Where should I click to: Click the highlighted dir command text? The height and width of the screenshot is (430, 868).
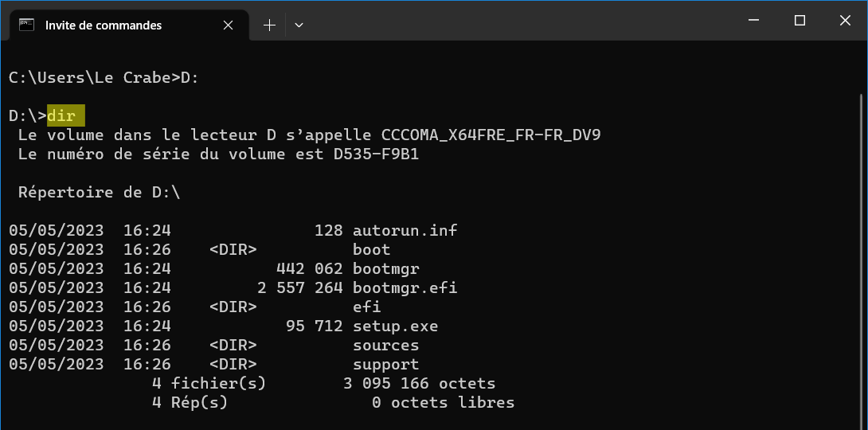tap(66, 115)
